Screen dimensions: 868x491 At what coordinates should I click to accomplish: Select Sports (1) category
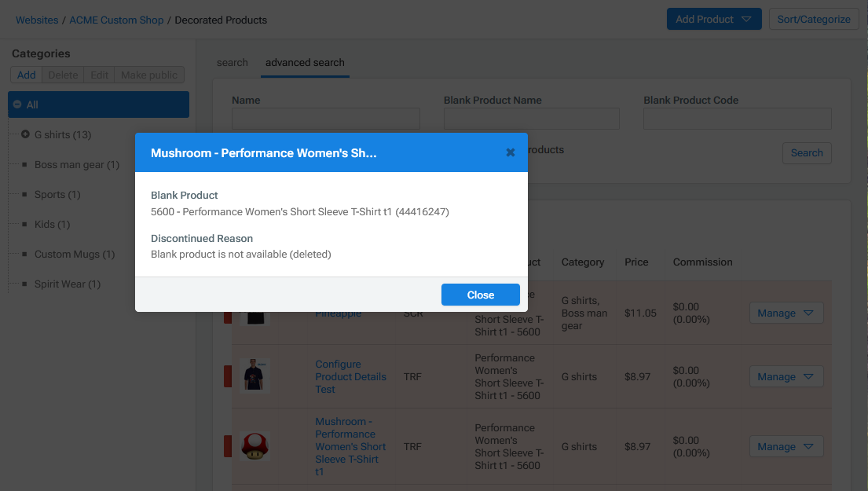tap(57, 194)
